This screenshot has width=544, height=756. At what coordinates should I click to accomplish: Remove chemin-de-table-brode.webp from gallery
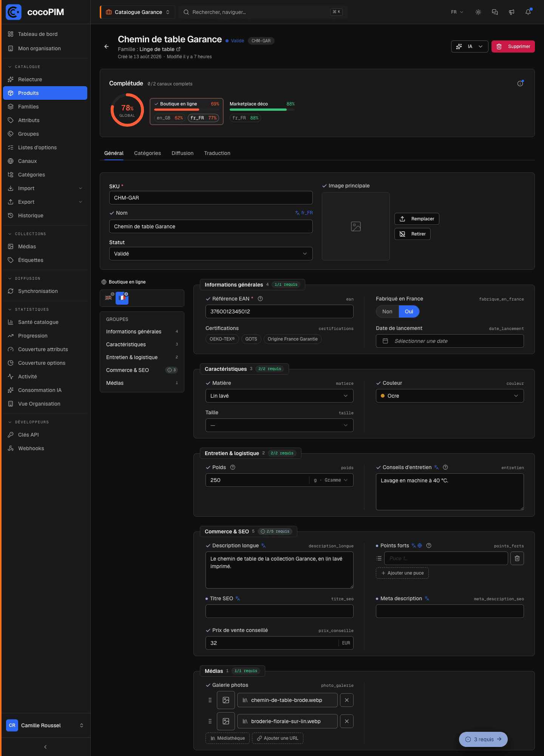tap(347, 700)
